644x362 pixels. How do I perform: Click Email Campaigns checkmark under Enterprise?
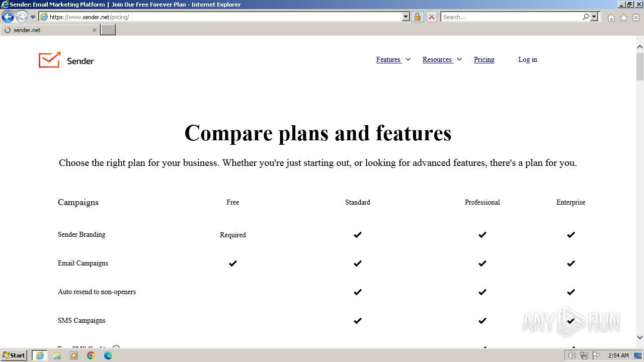click(x=571, y=263)
